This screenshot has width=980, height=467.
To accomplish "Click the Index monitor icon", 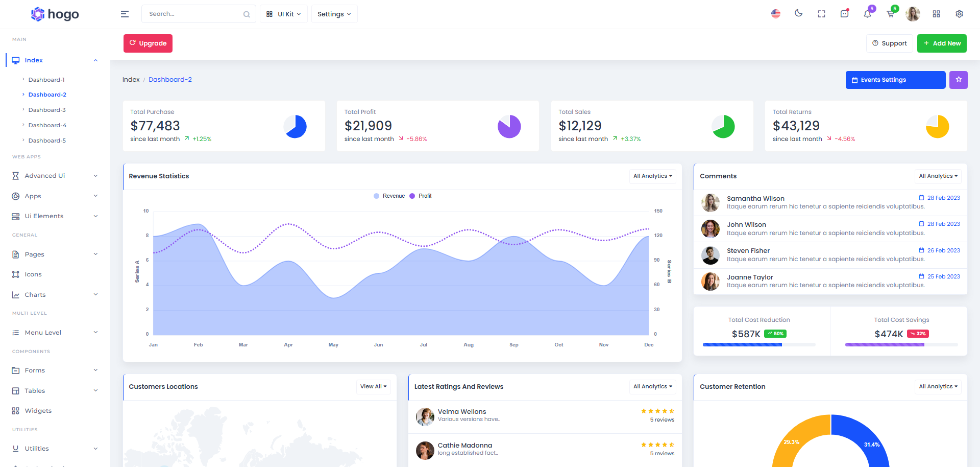I will pyautogui.click(x=16, y=60).
